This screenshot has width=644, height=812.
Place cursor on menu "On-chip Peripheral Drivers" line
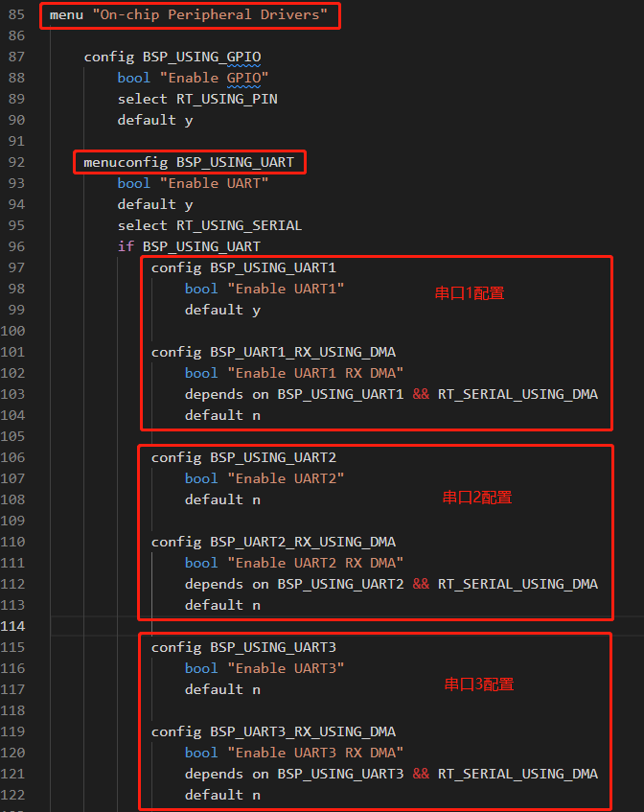click(189, 14)
